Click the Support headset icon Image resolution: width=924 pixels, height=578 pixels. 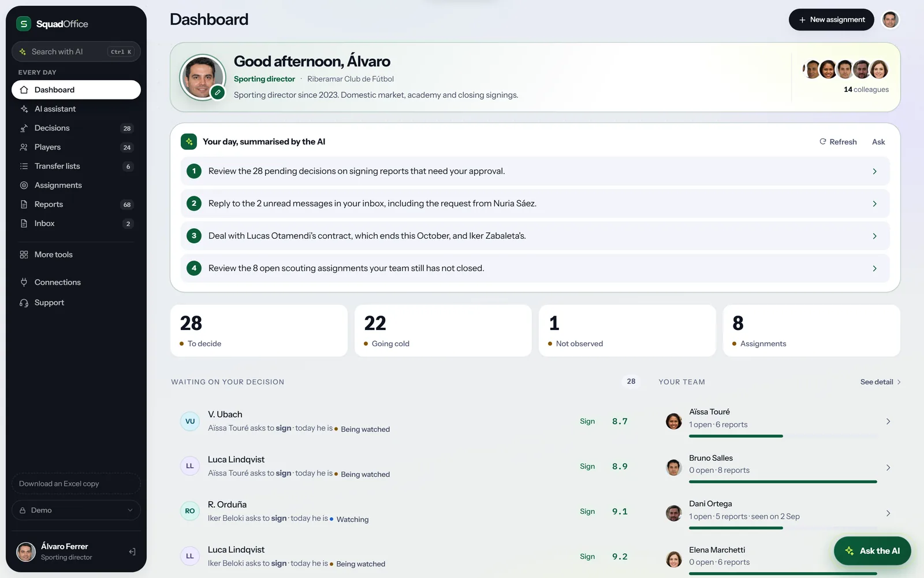pyautogui.click(x=24, y=302)
